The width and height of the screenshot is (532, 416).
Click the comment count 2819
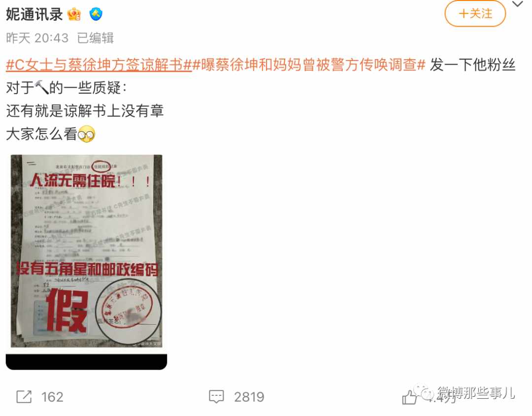[249, 397]
